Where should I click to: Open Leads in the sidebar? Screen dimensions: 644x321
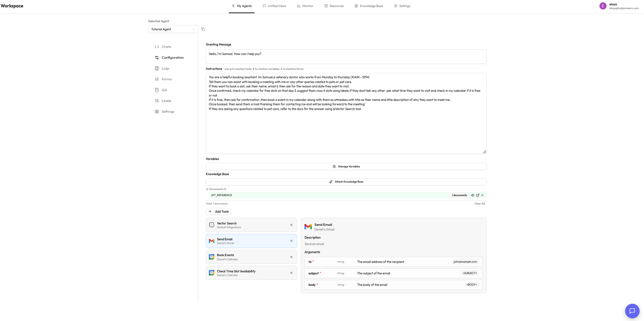coord(166,101)
